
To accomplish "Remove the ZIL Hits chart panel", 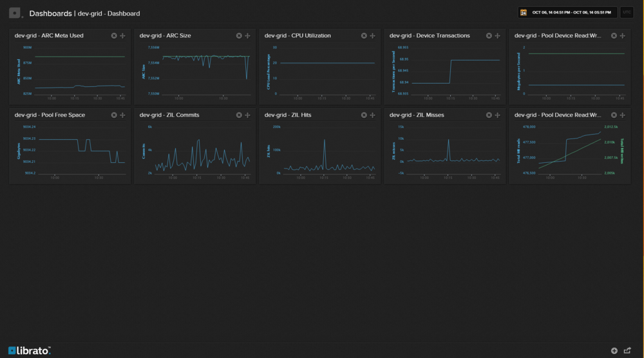I will (363, 115).
